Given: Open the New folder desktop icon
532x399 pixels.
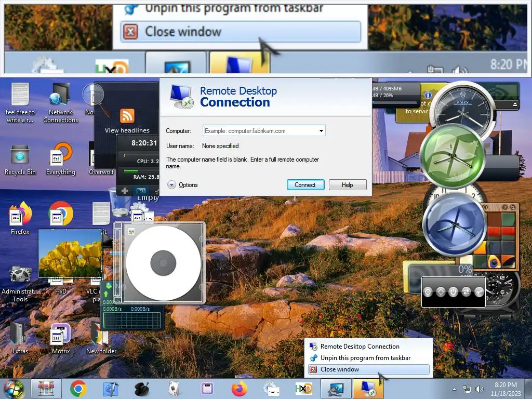Looking at the screenshot, I should (x=101, y=339).
